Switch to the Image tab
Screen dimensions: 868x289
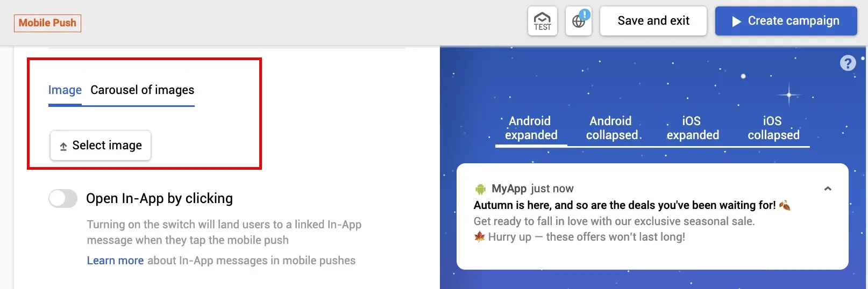(65, 90)
